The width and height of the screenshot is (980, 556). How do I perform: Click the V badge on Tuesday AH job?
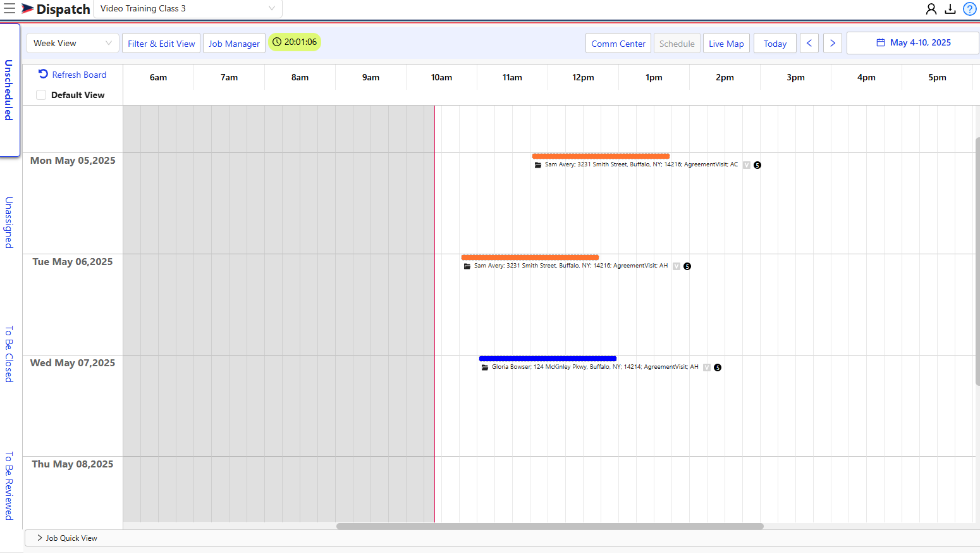(x=677, y=266)
